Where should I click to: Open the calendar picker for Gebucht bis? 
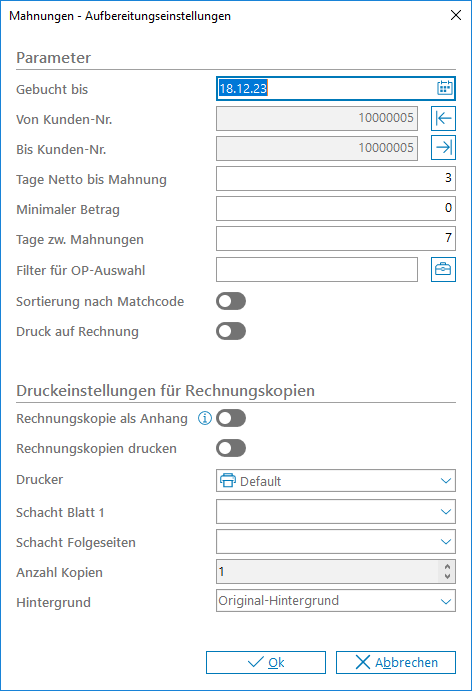point(445,88)
